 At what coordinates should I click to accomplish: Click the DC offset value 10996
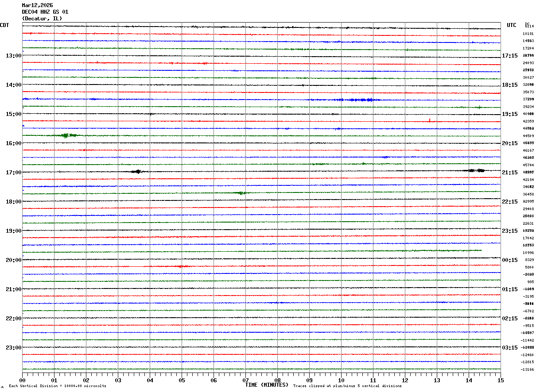(528, 253)
